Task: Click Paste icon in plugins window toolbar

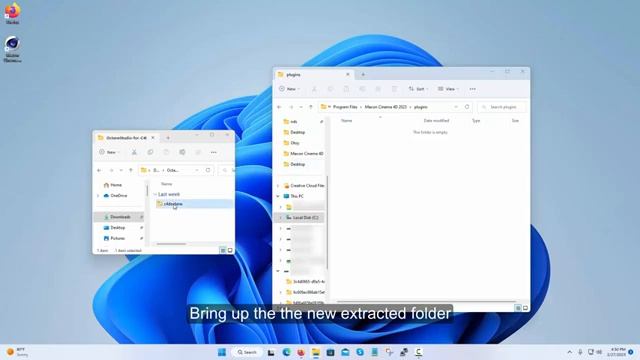Action: point(346,89)
